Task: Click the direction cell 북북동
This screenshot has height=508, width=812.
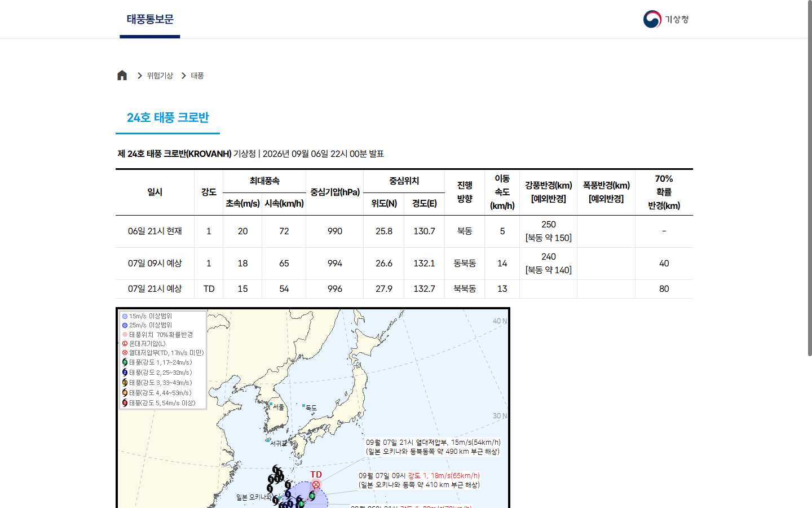Action: pyautogui.click(x=465, y=289)
